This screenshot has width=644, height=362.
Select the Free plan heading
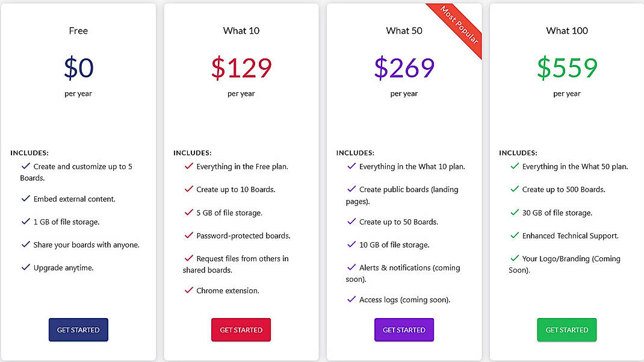[x=78, y=30]
